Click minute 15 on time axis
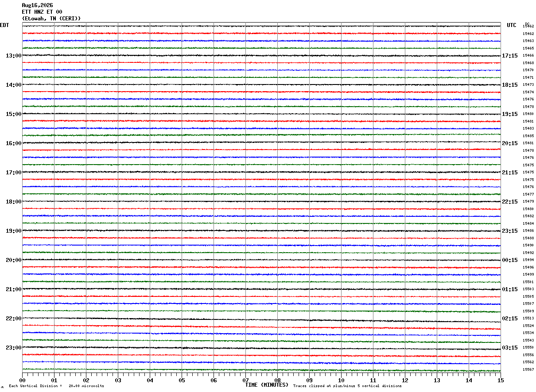The width and height of the screenshot is (536, 392). click(501, 380)
